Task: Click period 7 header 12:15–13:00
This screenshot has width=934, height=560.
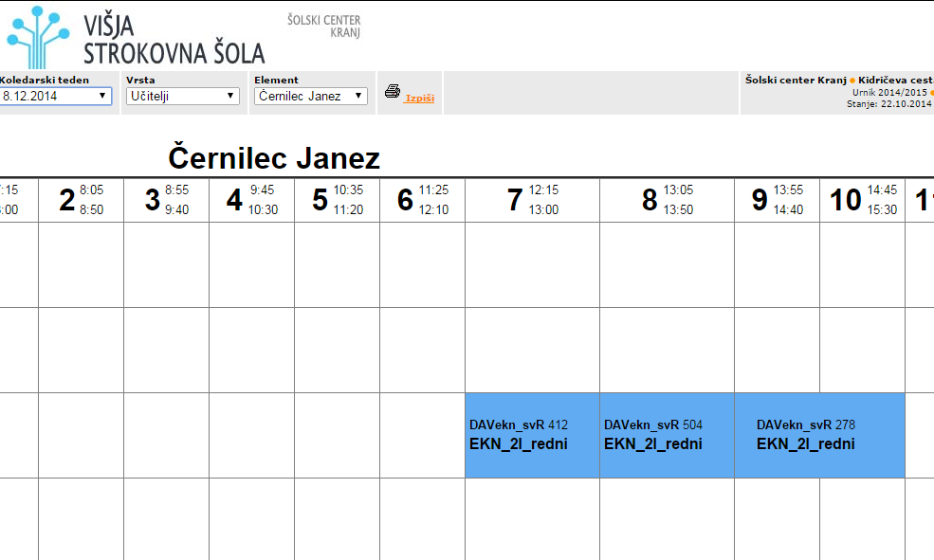Action: (533, 200)
